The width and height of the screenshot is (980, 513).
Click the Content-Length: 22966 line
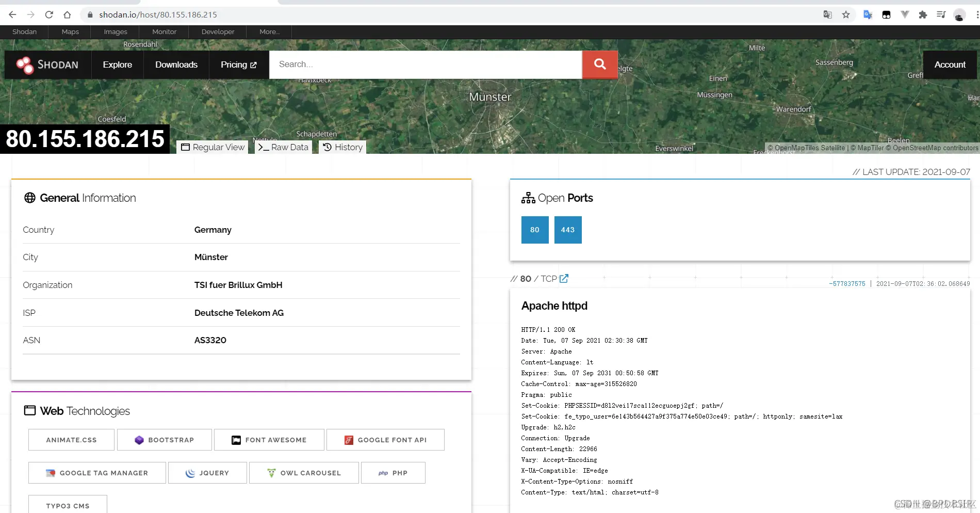pyautogui.click(x=559, y=449)
